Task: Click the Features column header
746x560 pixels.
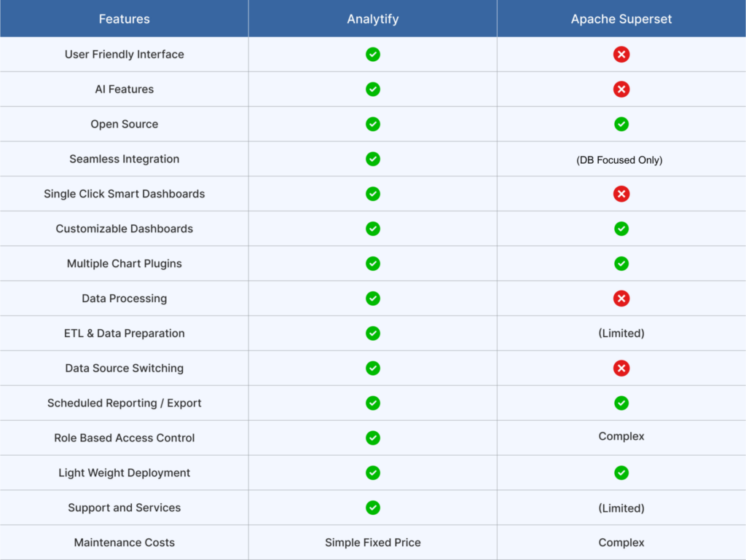Action: pos(124,18)
